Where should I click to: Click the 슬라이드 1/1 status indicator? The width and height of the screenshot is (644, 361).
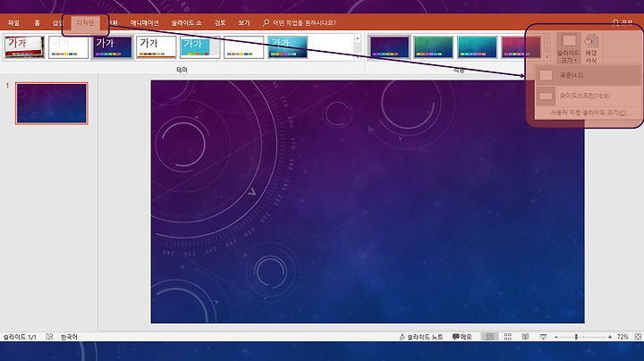coord(20,337)
